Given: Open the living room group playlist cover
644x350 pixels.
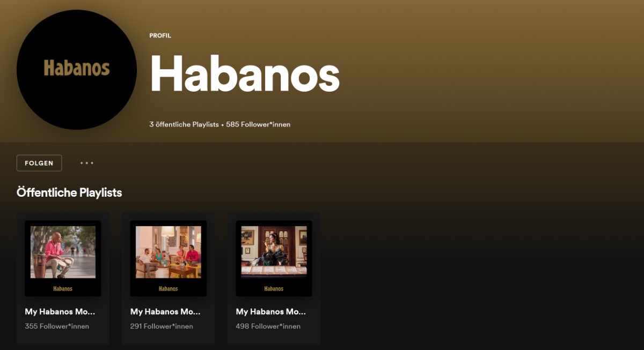Looking at the screenshot, I should tap(169, 258).
